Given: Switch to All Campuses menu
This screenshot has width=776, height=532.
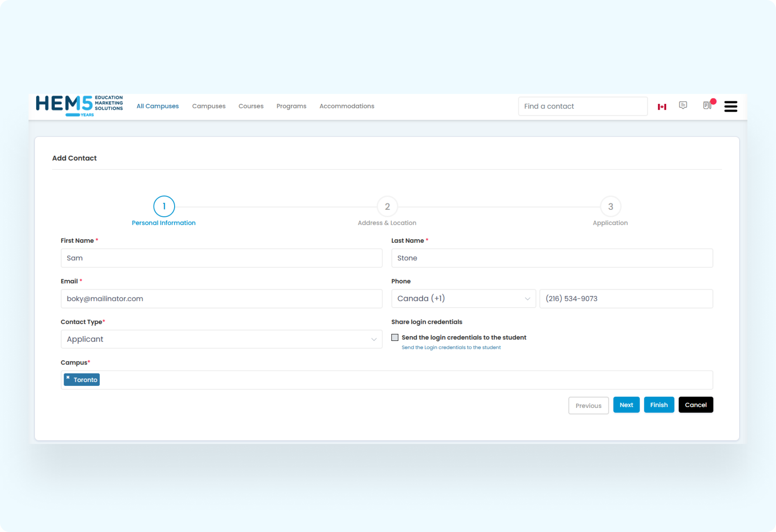Looking at the screenshot, I should pyautogui.click(x=158, y=106).
